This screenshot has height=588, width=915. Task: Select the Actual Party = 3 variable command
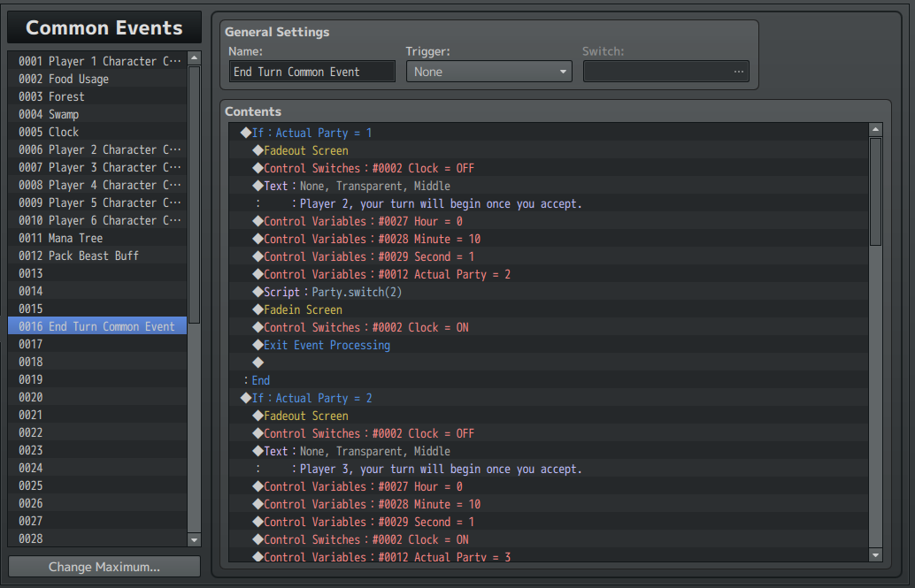pos(548,556)
